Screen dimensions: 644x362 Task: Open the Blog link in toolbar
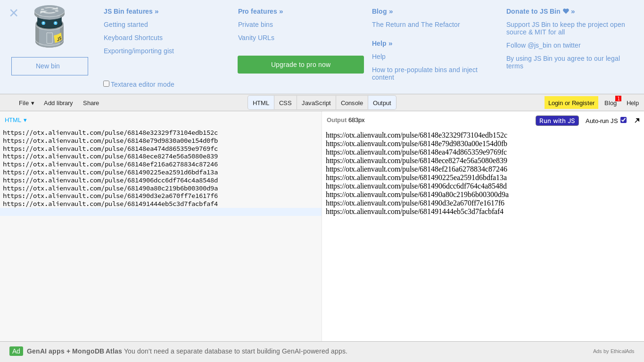tap(611, 103)
